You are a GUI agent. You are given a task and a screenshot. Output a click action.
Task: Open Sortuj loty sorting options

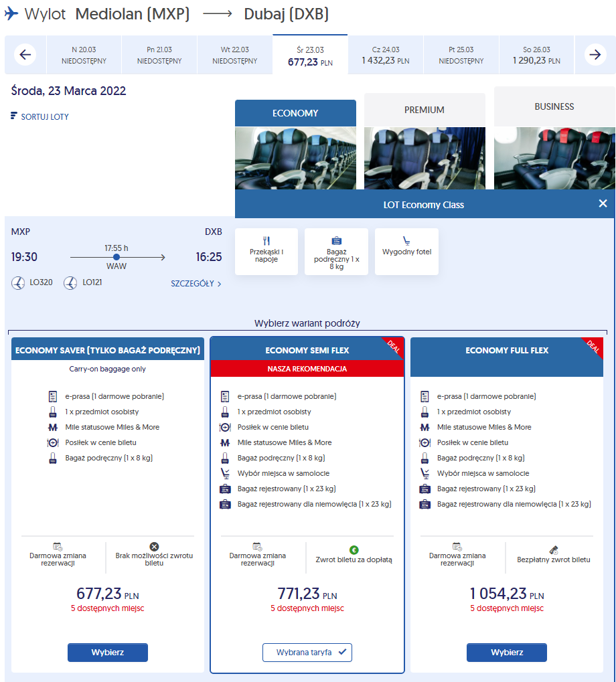pyautogui.click(x=40, y=116)
